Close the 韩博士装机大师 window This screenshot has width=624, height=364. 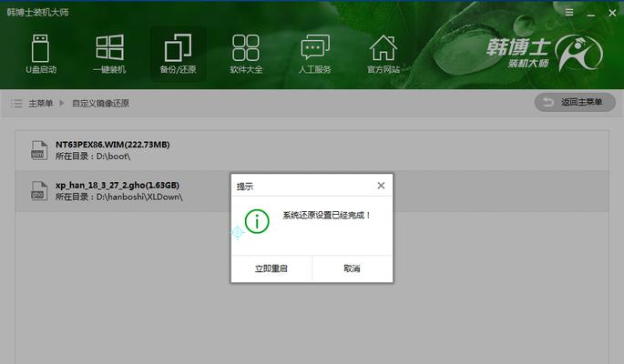pyautogui.click(x=612, y=13)
